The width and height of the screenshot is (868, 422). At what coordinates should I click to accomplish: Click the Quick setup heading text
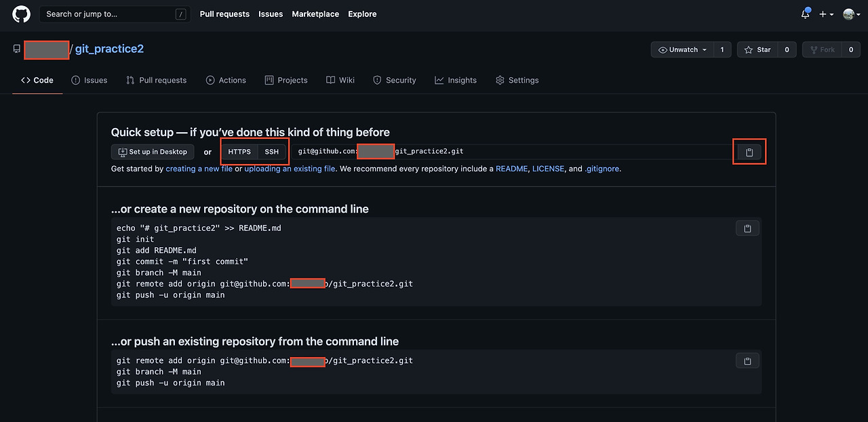(250, 132)
